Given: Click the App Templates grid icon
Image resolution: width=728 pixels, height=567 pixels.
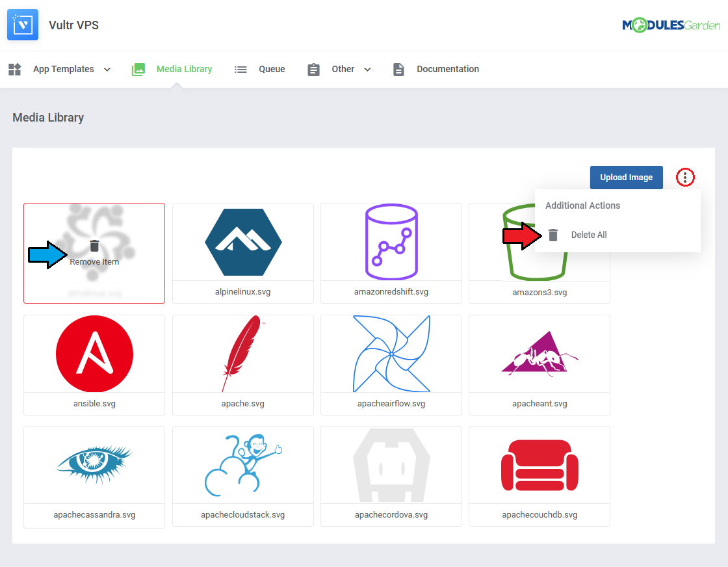Looking at the screenshot, I should coord(15,69).
